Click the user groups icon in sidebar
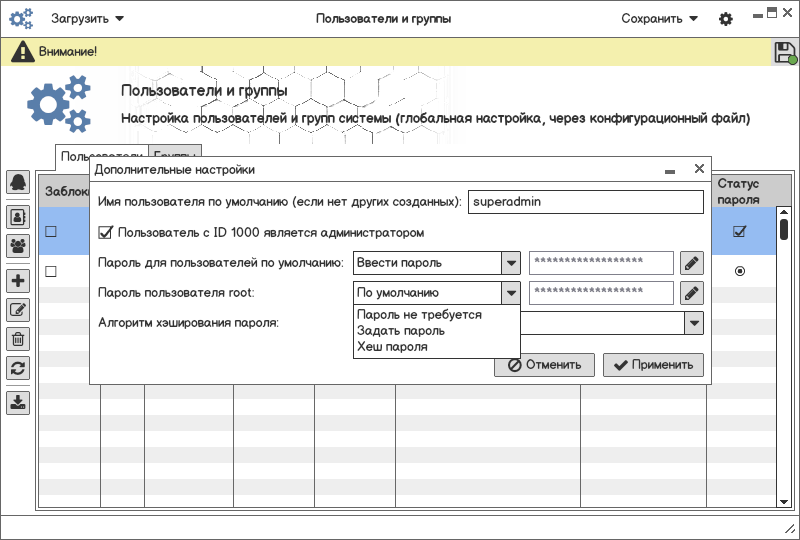This screenshot has height=540, width=800. (18, 244)
